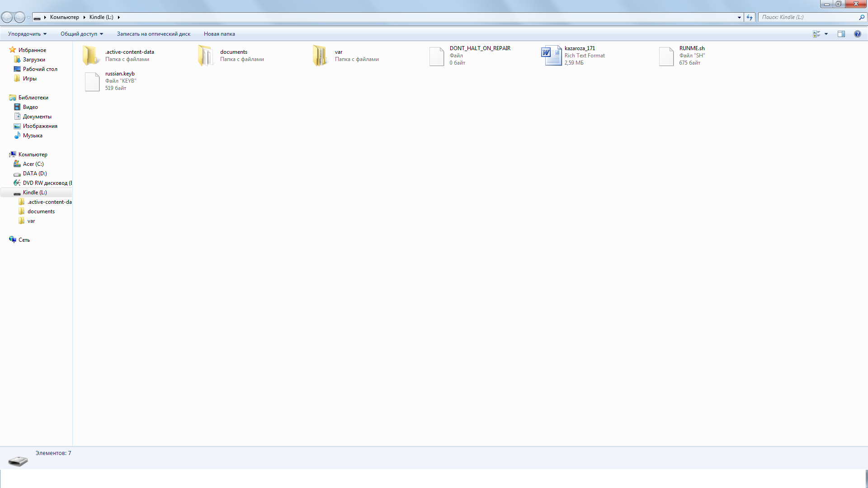The image size is (868, 488).
Task: Select Компьютер in the address breadcrumb
Action: (x=64, y=17)
